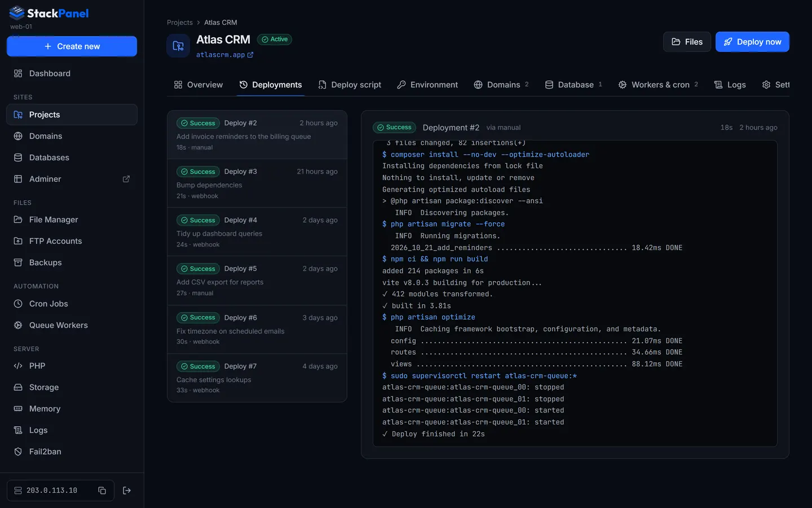Open File Manager in sidebar

tap(72, 220)
